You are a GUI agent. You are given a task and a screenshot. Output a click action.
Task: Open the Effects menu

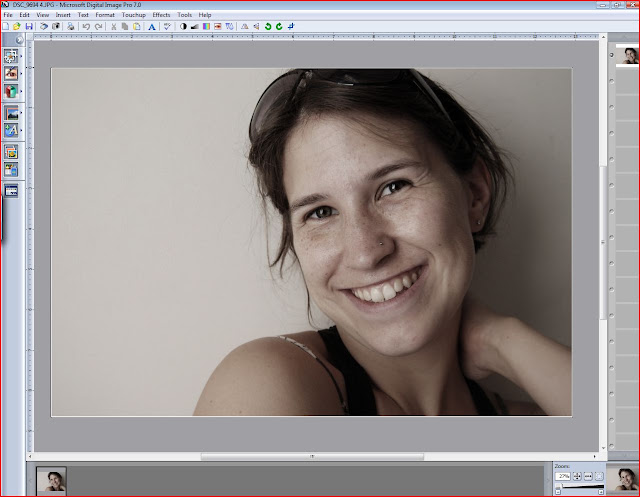pos(161,15)
